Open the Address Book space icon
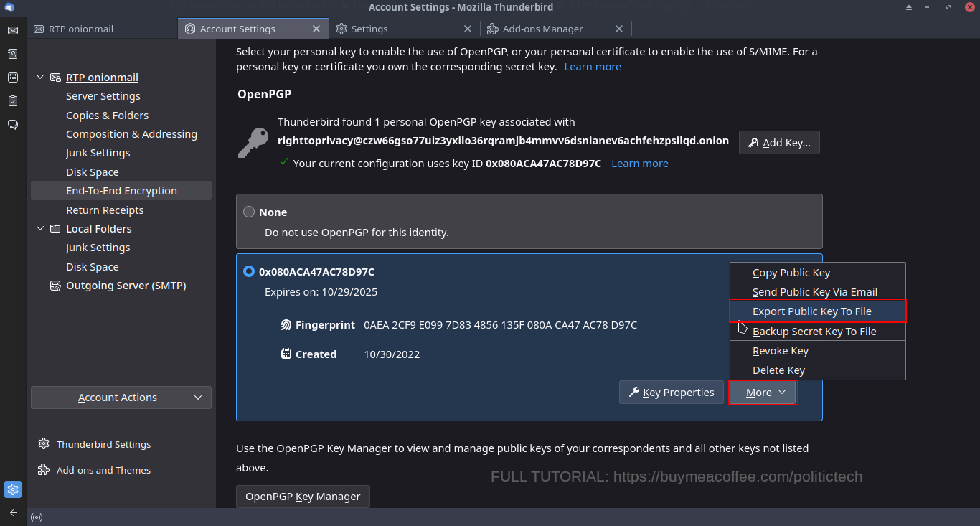This screenshot has height=526, width=980. point(13,54)
